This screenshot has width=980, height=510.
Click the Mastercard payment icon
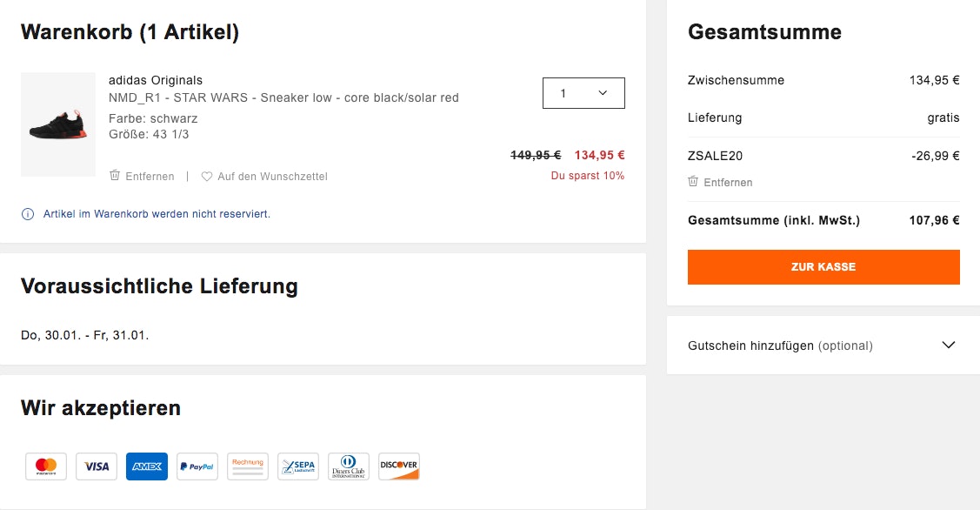(x=46, y=466)
